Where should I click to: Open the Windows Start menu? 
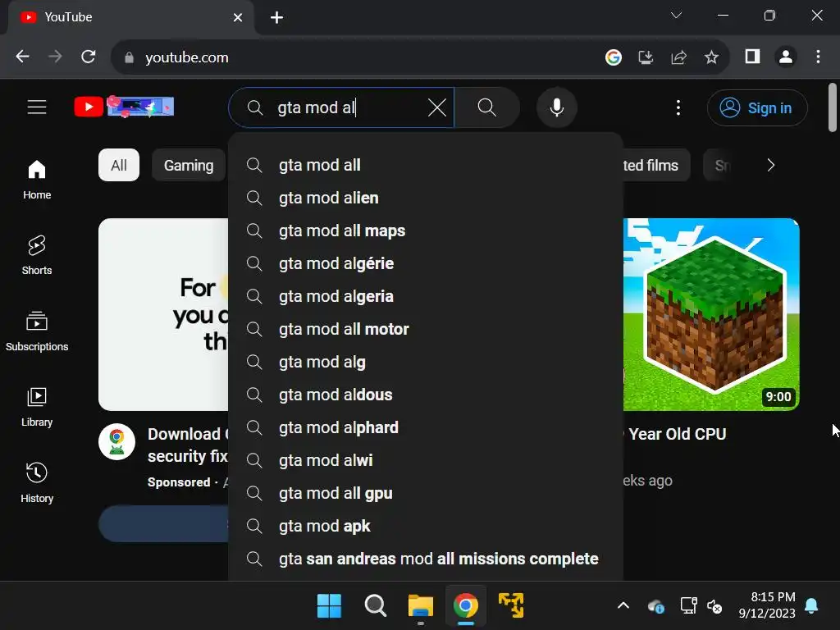click(329, 606)
